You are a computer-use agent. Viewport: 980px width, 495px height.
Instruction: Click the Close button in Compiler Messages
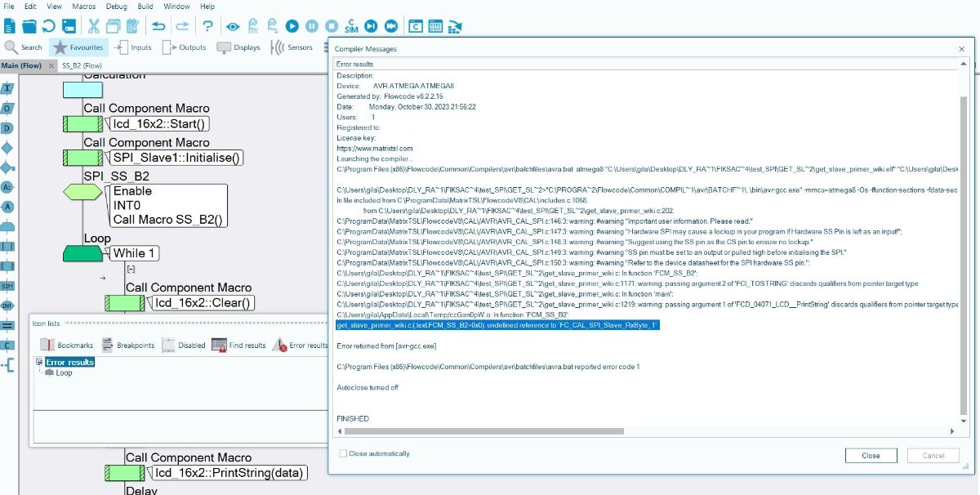(871, 456)
